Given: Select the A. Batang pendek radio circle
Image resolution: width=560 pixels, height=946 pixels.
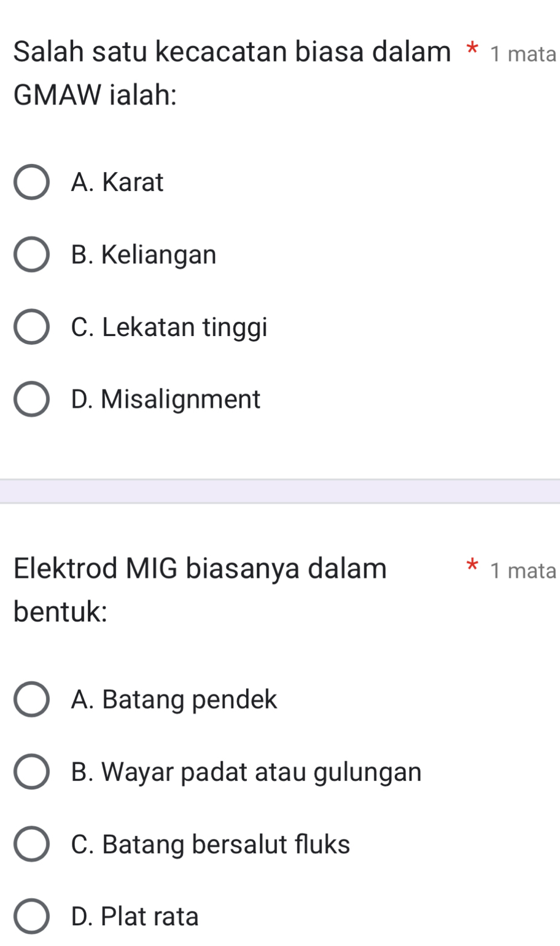Looking at the screenshot, I should (31, 700).
